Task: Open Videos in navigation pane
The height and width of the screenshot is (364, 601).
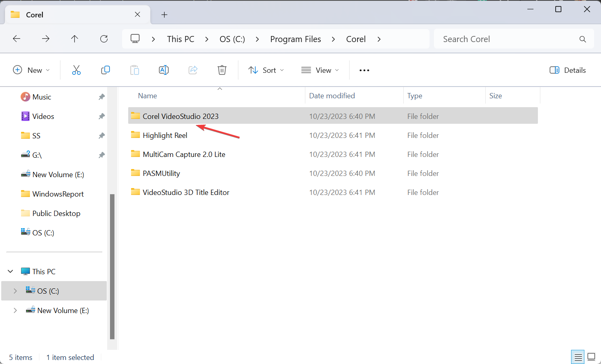Action: coord(43,116)
